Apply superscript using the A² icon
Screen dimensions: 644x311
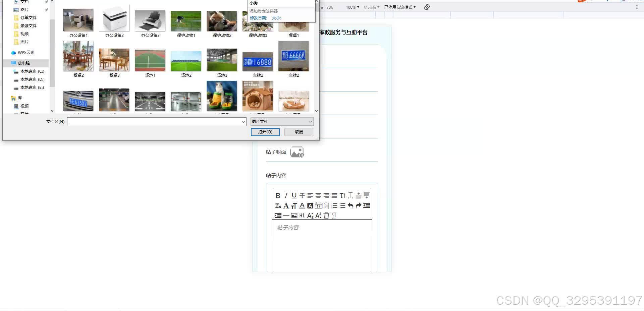point(318,215)
